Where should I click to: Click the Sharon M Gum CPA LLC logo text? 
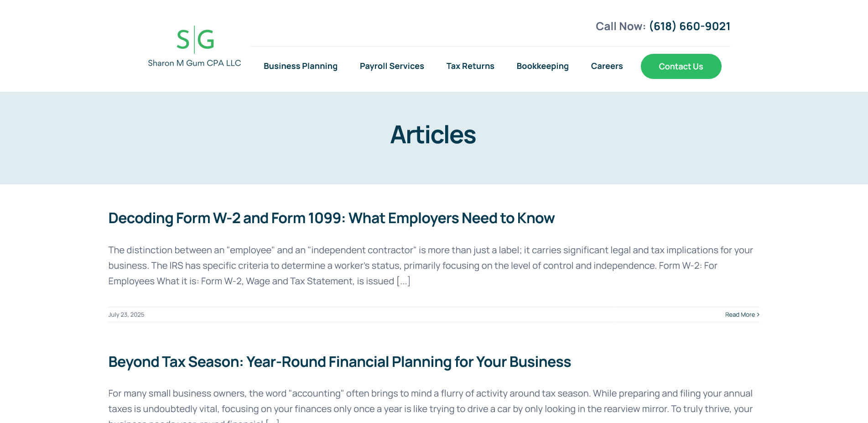pos(194,63)
